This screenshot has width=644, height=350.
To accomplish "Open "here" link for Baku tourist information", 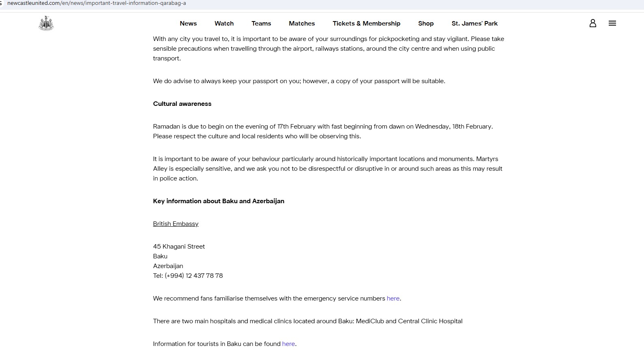I will click(288, 344).
